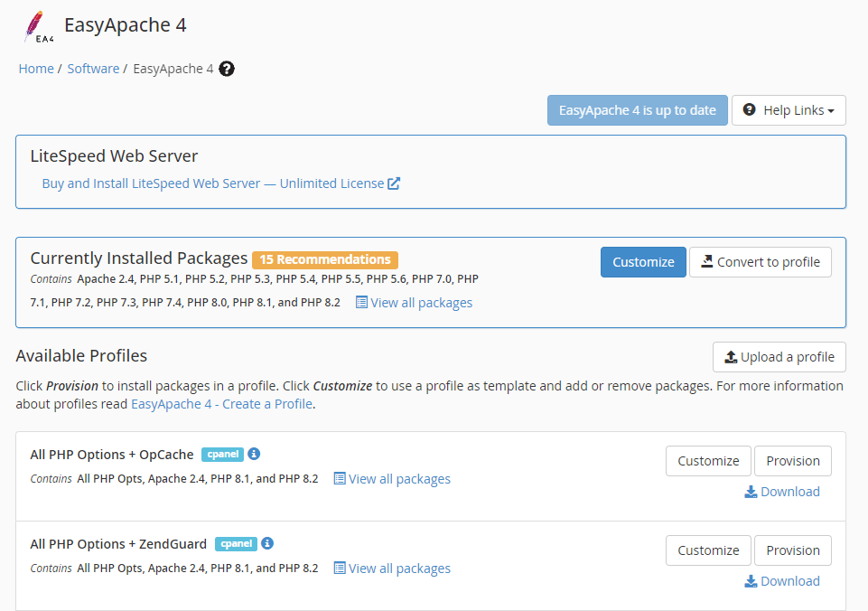Click cpanel tag on ZendGuard profile
868x611 pixels.
point(236,544)
